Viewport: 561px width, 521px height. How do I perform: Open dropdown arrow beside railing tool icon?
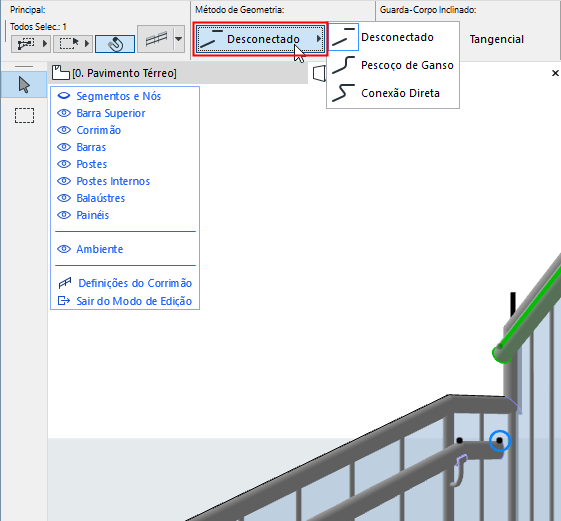[x=179, y=39]
